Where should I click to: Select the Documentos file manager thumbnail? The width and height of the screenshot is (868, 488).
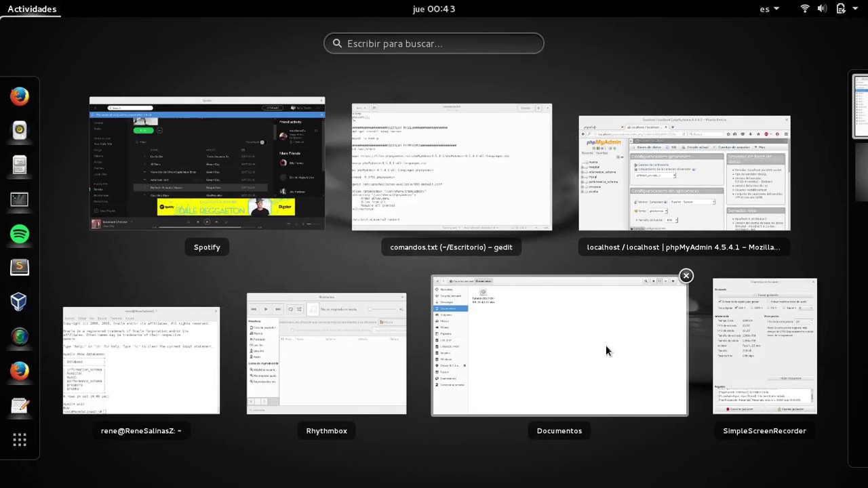coord(559,346)
